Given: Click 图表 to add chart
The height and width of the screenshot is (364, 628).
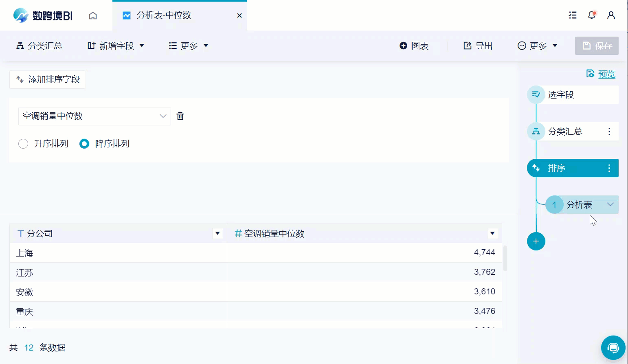Looking at the screenshot, I should pyautogui.click(x=414, y=46).
